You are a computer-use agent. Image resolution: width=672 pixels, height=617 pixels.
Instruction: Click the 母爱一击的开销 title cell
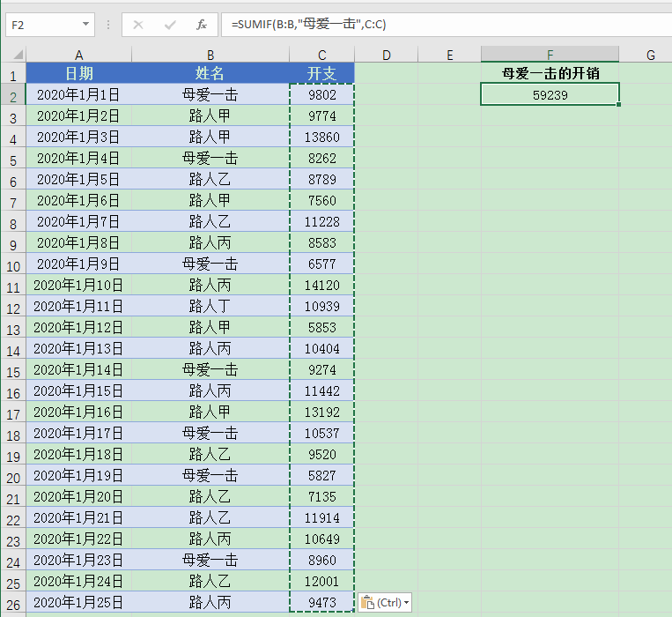point(550,73)
